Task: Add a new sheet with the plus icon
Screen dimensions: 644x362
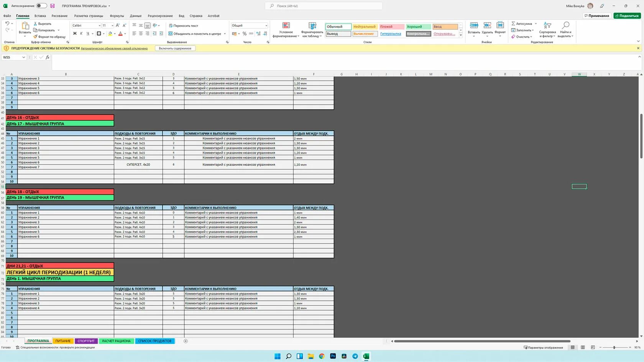Action: (186, 341)
